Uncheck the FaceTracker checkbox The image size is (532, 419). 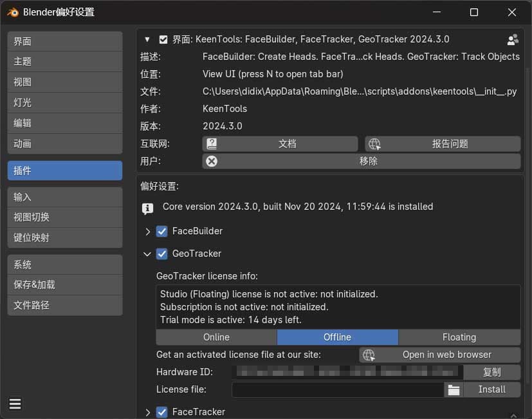coord(162,412)
